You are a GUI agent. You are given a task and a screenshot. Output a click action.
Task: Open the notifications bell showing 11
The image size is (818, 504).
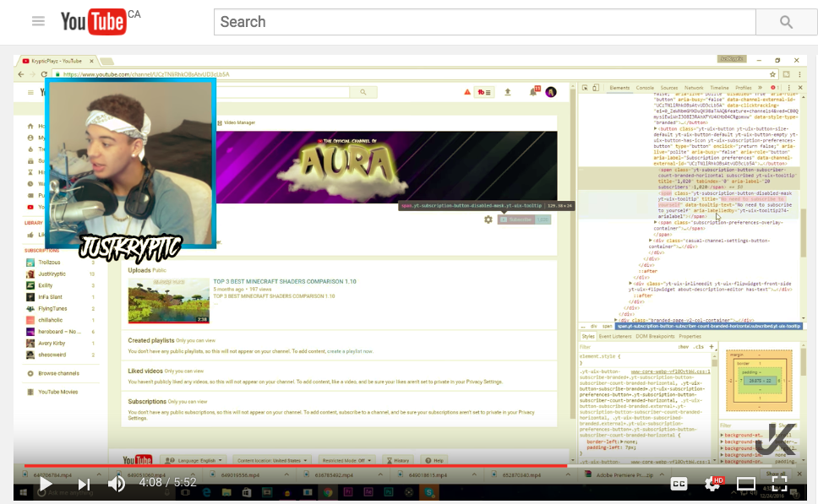click(533, 92)
